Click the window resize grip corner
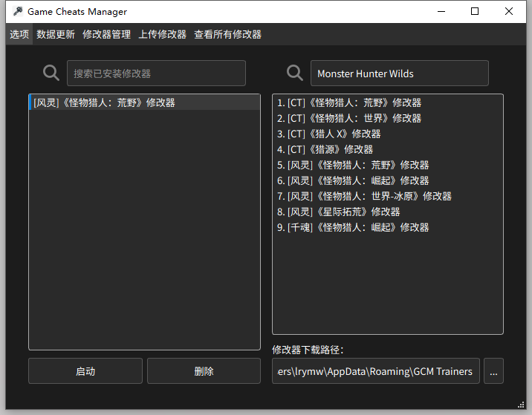The height and width of the screenshot is (415, 532). pyautogui.click(x=521, y=405)
